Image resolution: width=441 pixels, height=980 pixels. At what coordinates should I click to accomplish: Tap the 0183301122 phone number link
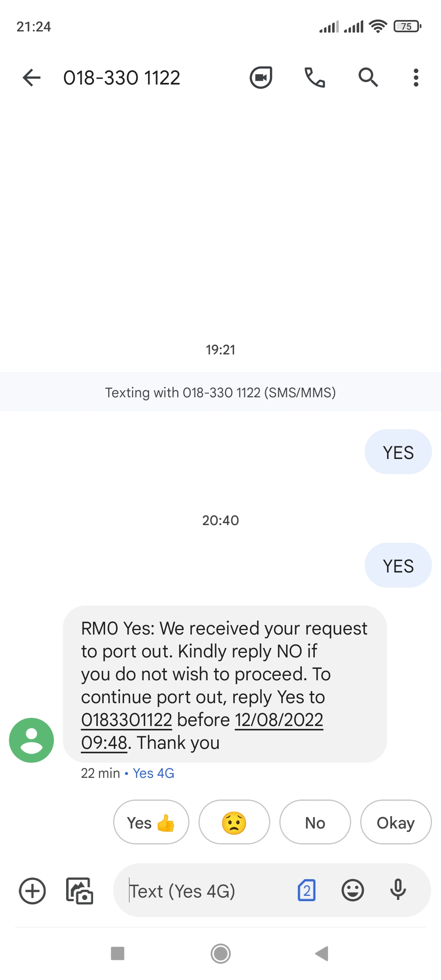tap(127, 720)
